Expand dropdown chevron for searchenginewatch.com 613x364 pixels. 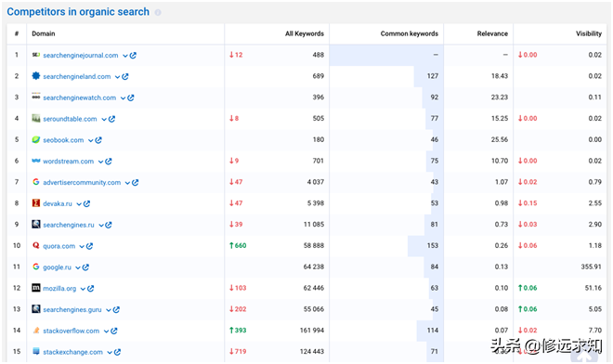123,98
